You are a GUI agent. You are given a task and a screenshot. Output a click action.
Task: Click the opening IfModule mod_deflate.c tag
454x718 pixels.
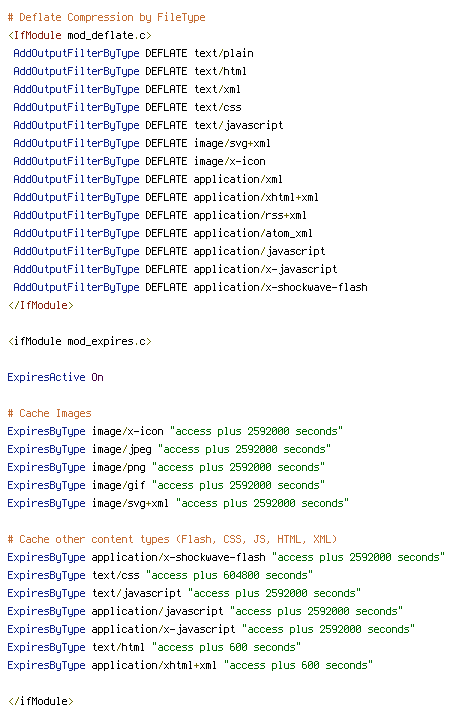[80, 35]
